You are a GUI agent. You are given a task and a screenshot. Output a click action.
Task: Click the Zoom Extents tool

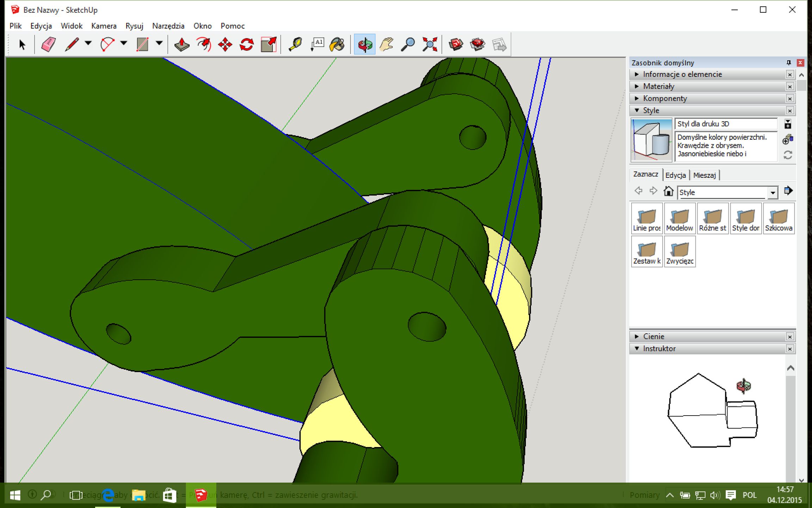(430, 45)
